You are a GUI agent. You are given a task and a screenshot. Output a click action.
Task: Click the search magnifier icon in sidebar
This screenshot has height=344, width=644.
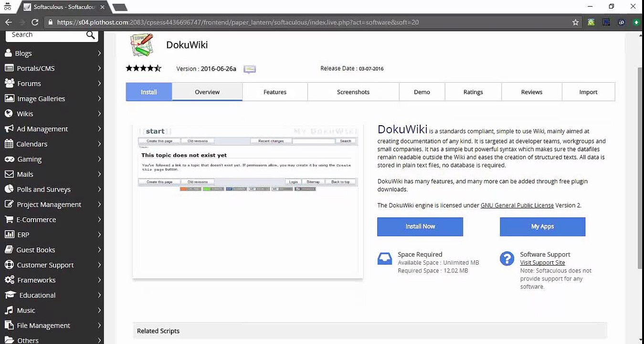point(91,34)
